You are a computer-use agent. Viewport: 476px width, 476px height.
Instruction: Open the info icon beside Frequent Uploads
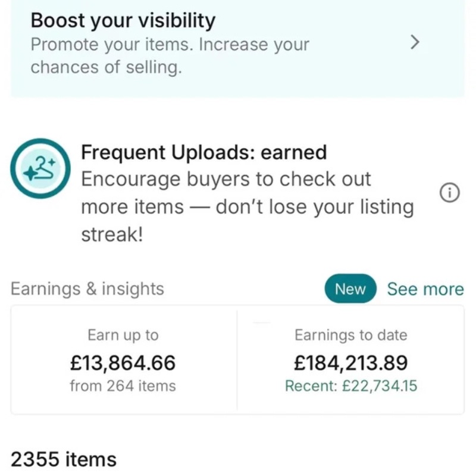[x=449, y=193]
